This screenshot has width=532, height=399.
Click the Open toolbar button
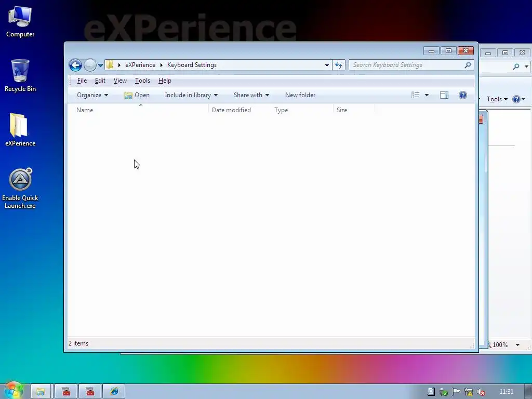tap(137, 96)
